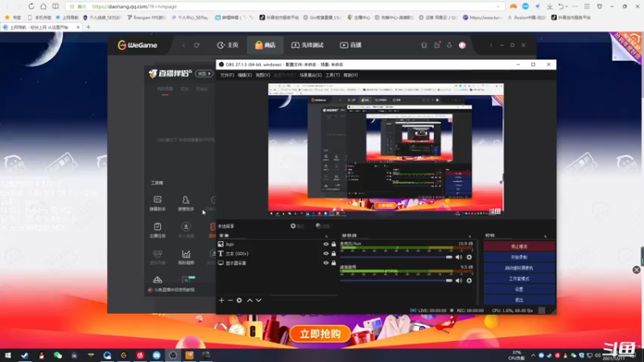Click the 立即抢购 banner button

[x=320, y=334]
